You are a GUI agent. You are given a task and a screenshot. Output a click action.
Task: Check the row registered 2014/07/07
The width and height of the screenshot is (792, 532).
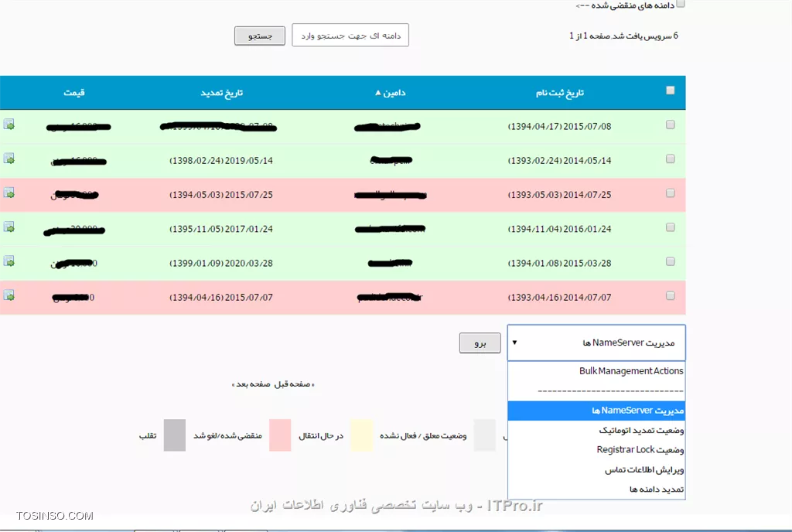(671, 296)
